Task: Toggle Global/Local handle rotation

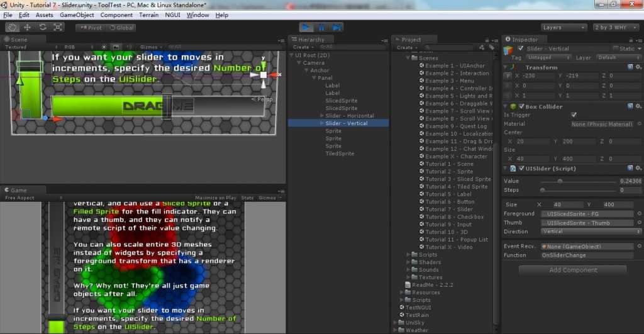Action: point(121,28)
